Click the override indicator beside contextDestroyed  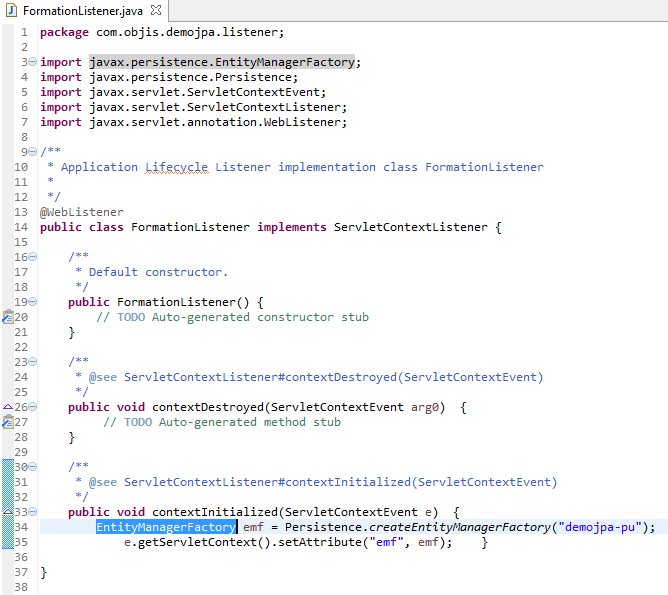click(7, 407)
